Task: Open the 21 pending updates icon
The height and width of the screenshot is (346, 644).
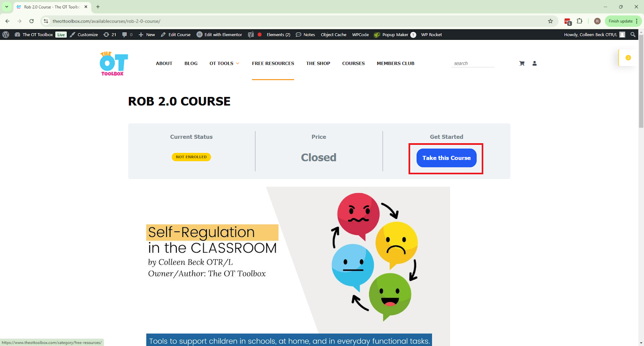Action: [110, 35]
